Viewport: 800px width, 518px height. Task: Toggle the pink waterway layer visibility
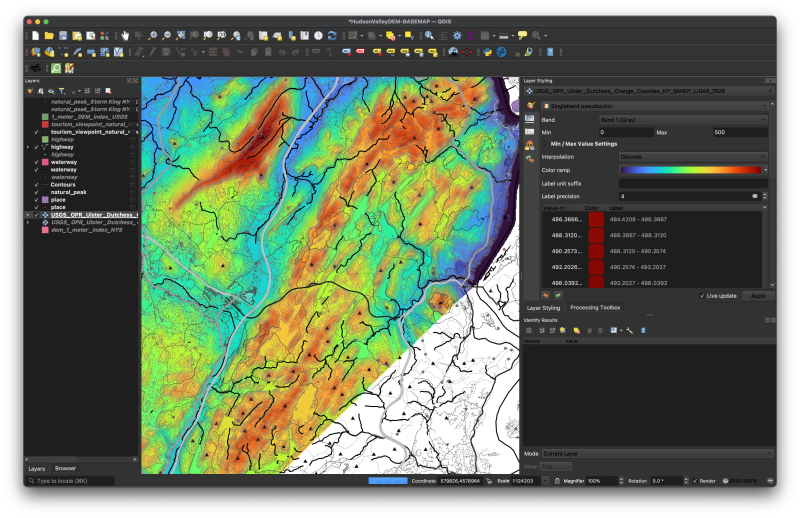pos(36,162)
